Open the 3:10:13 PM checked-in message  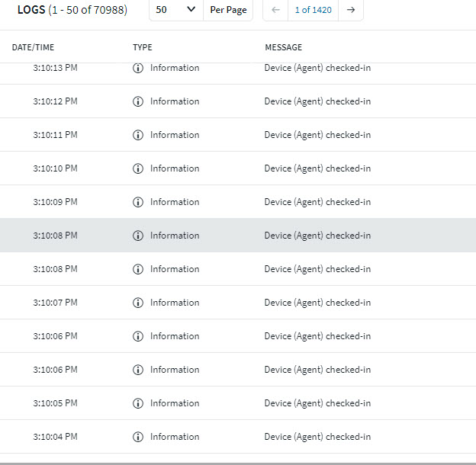[317, 68]
